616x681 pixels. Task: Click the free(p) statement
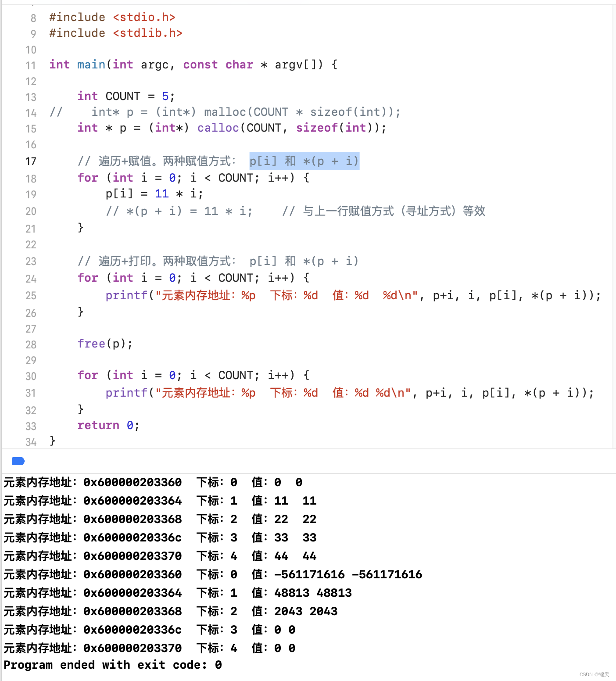[105, 344]
